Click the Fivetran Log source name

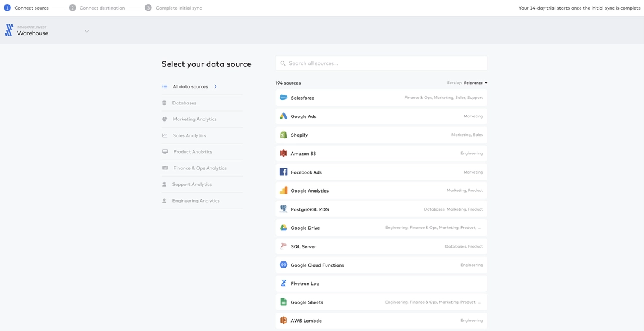tap(305, 283)
